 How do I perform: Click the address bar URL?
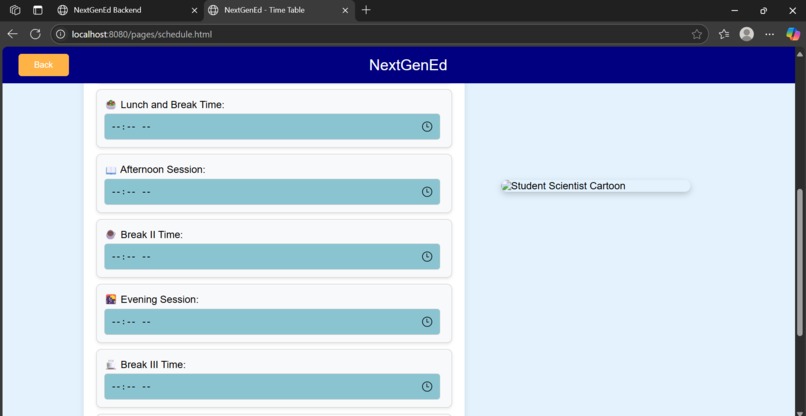click(142, 34)
